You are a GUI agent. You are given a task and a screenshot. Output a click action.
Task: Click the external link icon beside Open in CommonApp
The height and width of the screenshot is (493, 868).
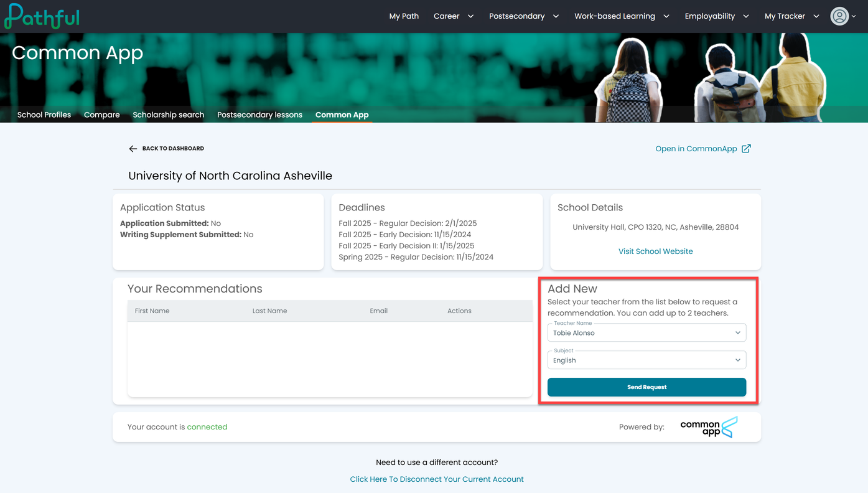746,148
